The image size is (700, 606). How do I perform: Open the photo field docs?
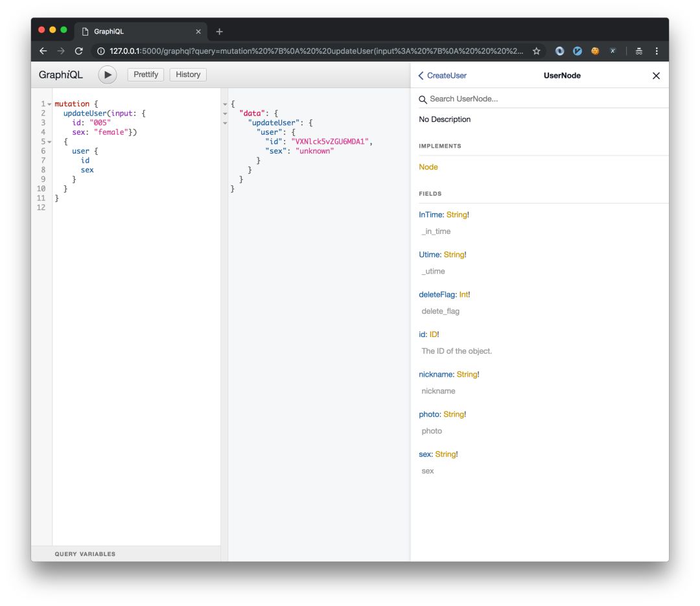(x=430, y=414)
